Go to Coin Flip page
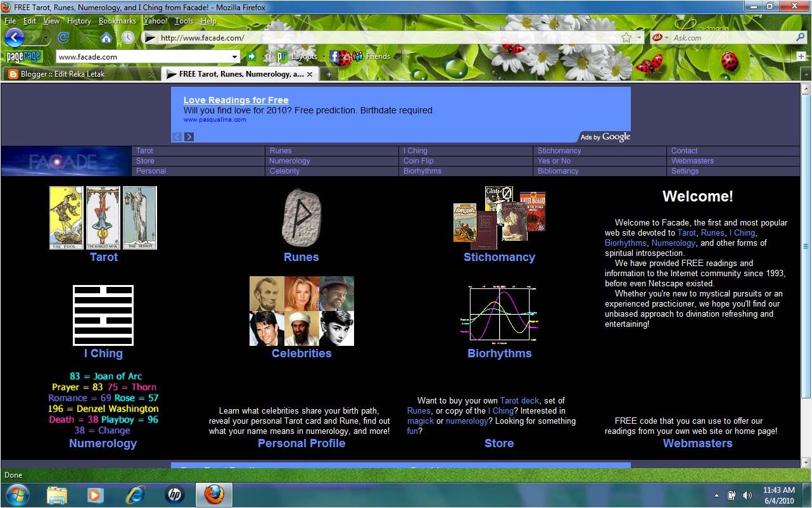Image resolution: width=812 pixels, height=508 pixels. click(418, 161)
